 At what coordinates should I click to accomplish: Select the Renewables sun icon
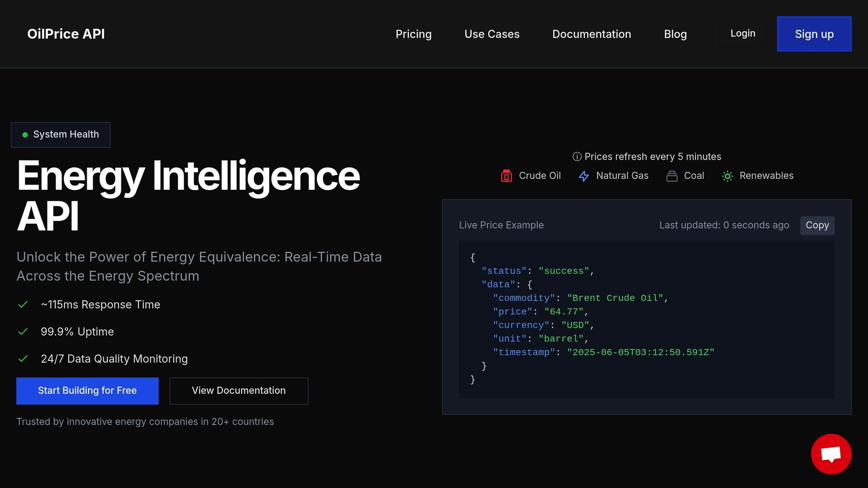727,176
